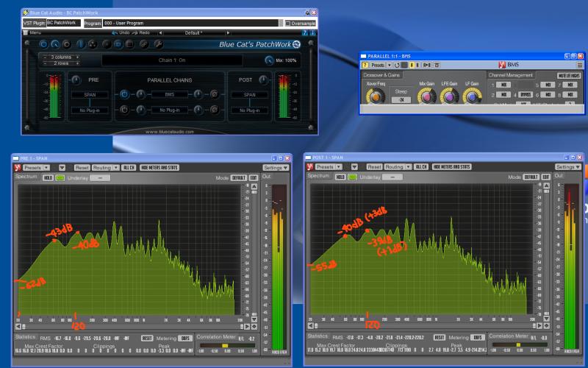The width and height of the screenshot is (588, 368).
Task: Open SPAN slot in POST section
Action: coord(249,95)
